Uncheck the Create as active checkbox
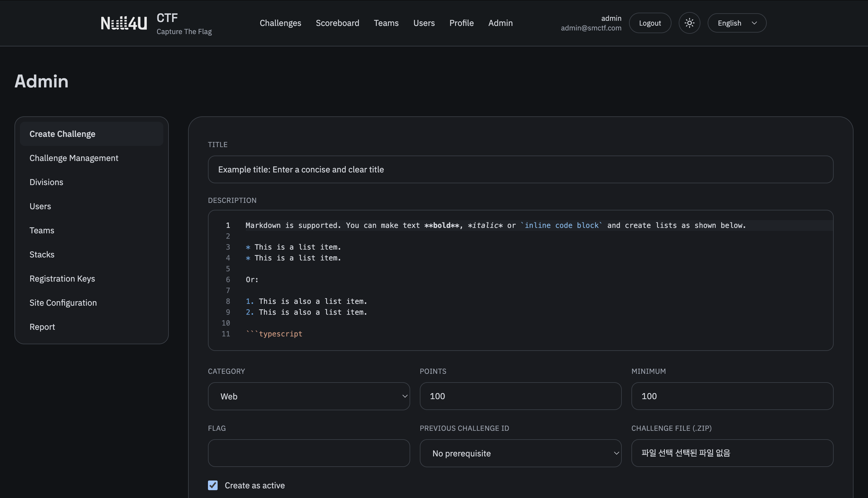Viewport: 868px width, 498px height. click(213, 485)
